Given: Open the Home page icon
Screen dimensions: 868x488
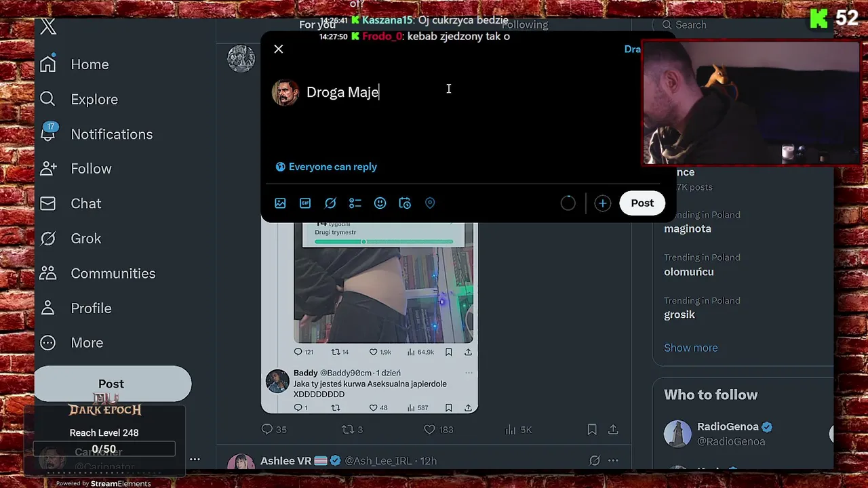Looking at the screenshot, I should tap(47, 64).
